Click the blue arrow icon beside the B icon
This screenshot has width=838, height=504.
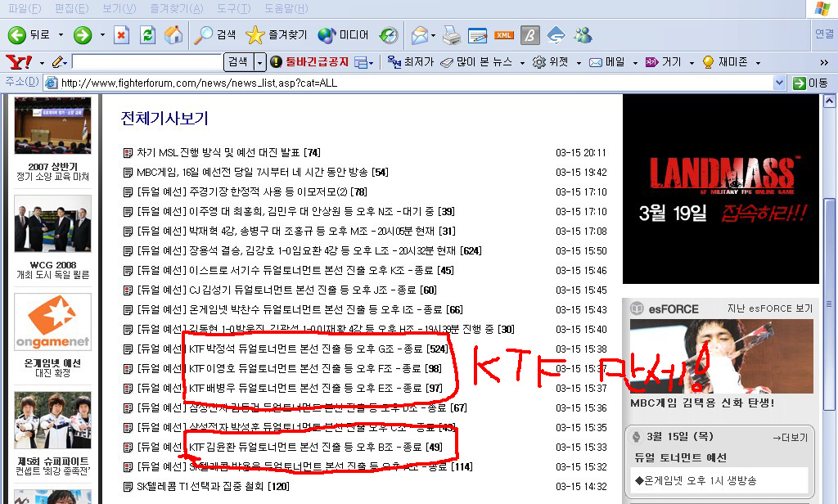(x=556, y=35)
